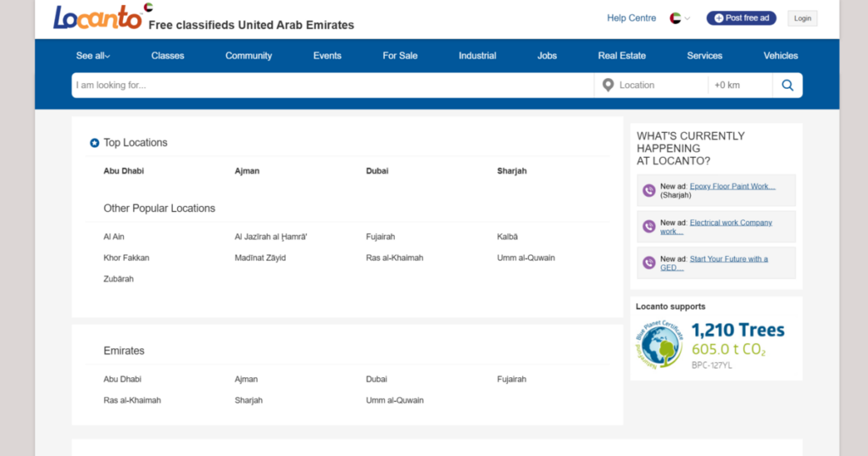Open Fujairah under Other Popular Locations
Screen dimensions: 868x456
coord(381,236)
